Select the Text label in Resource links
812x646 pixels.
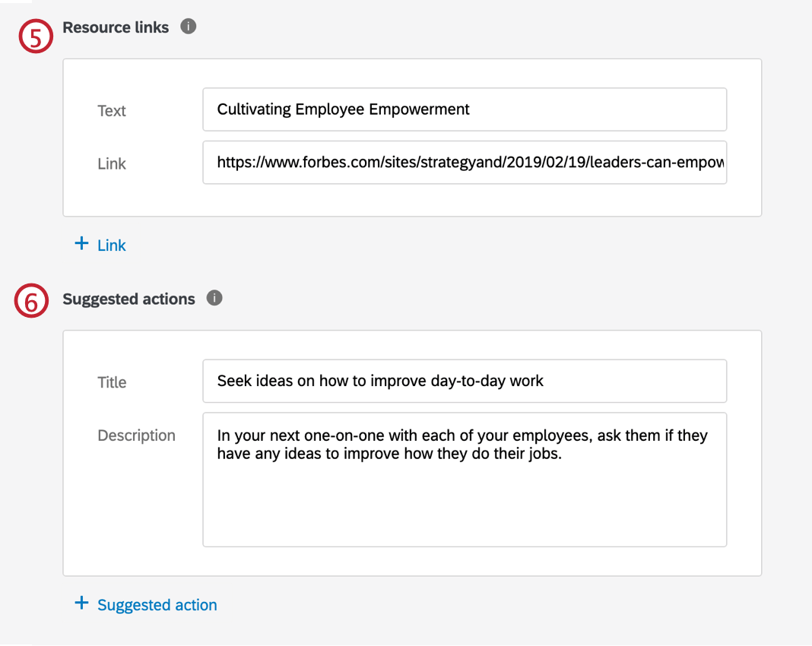point(111,110)
